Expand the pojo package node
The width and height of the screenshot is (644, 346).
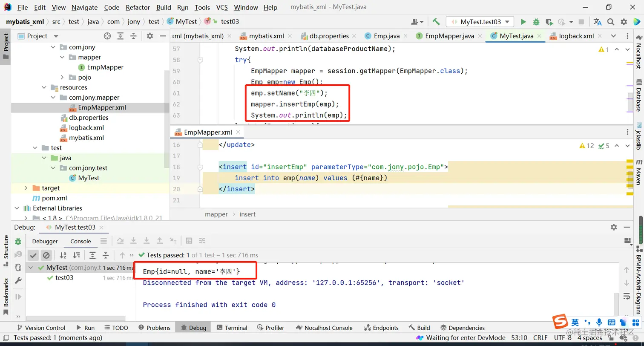(62, 77)
